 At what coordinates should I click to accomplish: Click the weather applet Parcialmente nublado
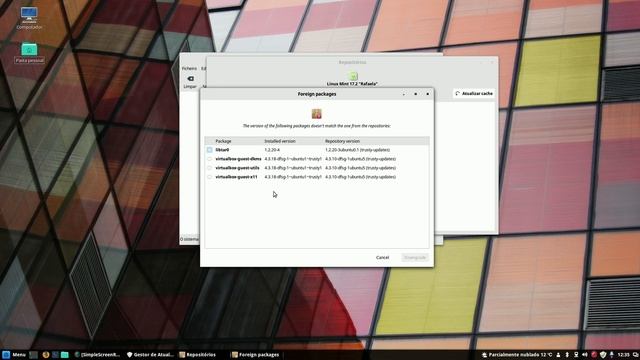pyautogui.click(x=517, y=355)
